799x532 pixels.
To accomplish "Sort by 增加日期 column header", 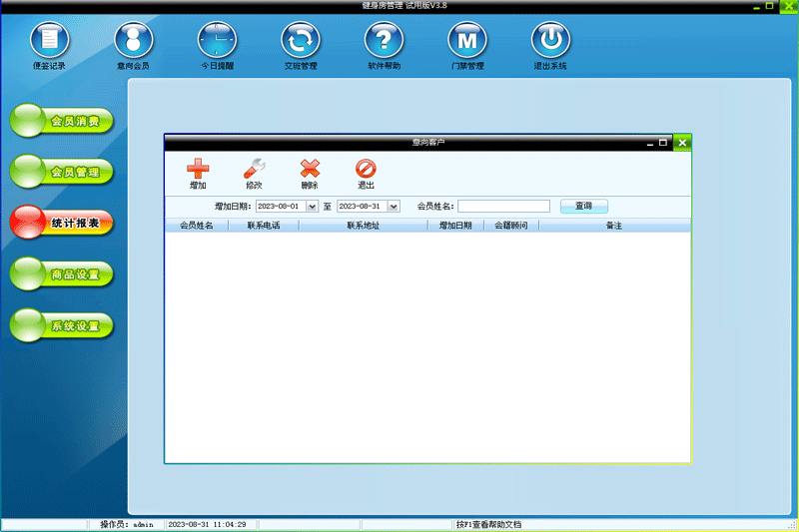I will [455, 226].
